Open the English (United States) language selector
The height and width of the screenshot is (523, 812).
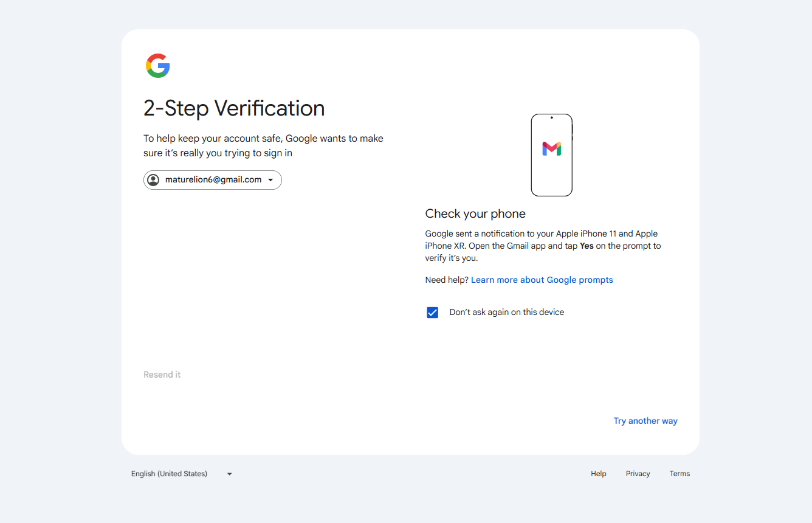click(x=182, y=474)
